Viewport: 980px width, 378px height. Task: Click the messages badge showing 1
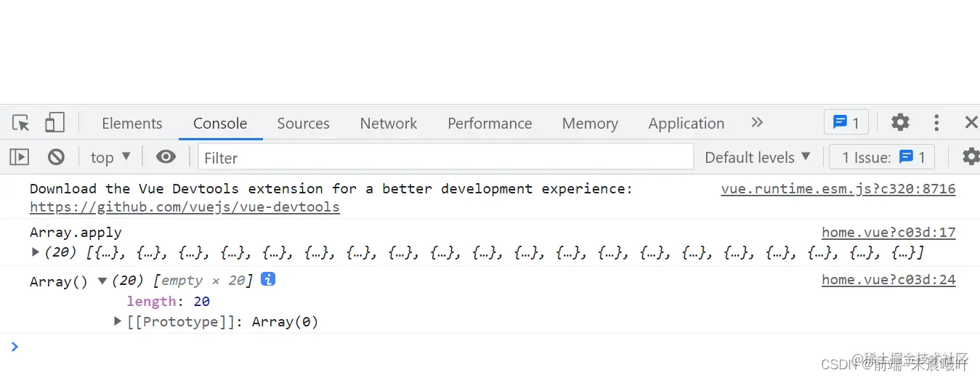pos(846,122)
